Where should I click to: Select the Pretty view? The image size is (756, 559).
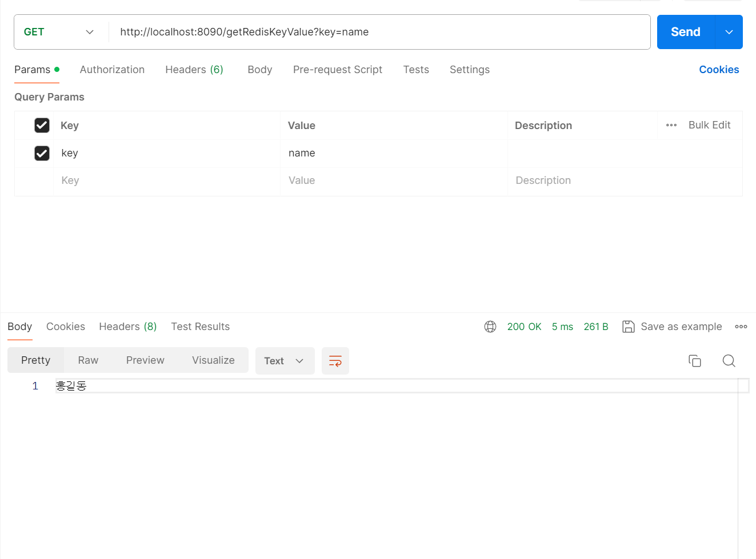click(36, 360)
